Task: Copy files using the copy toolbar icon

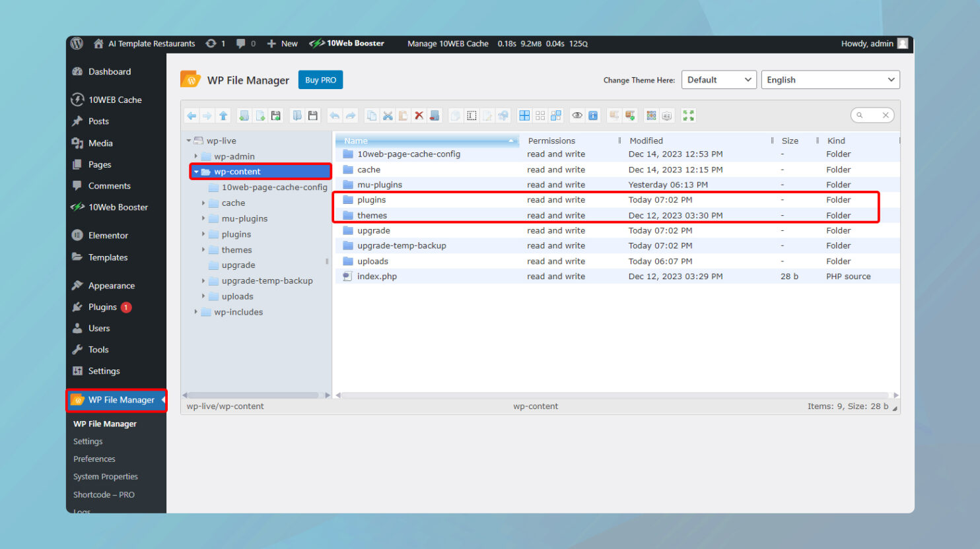Action: tap(371, 115)
